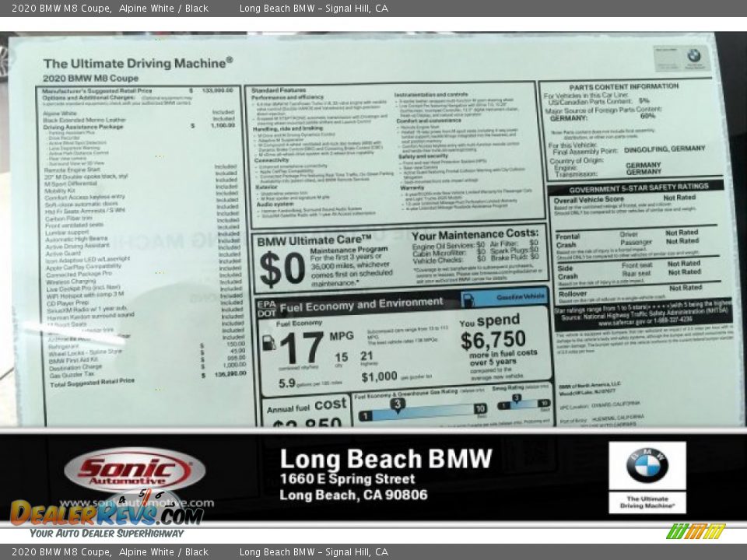Viewport: 747px width, 560px height.
Task: Click the 'Gas Guzzler Tax' line item
Action: [x=72, y=375]
